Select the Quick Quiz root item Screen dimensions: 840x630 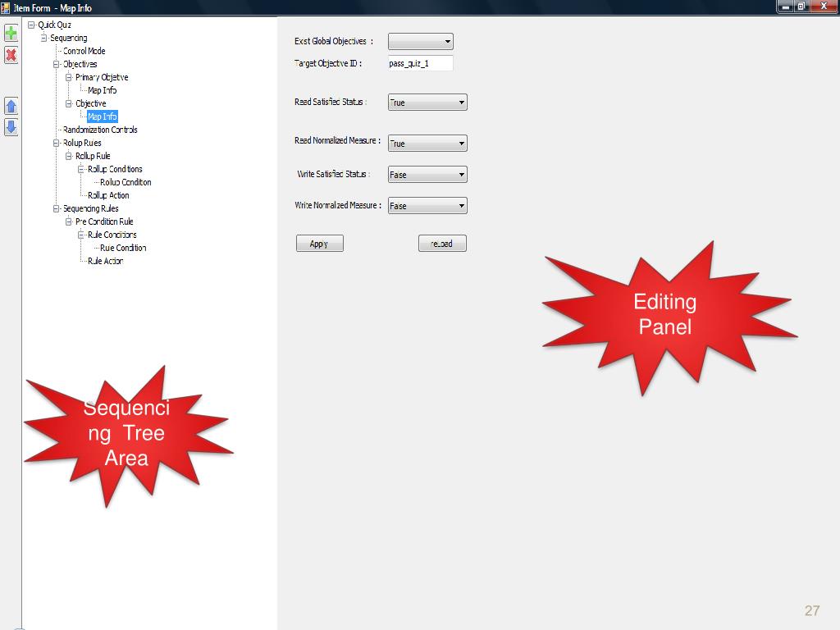54,25
